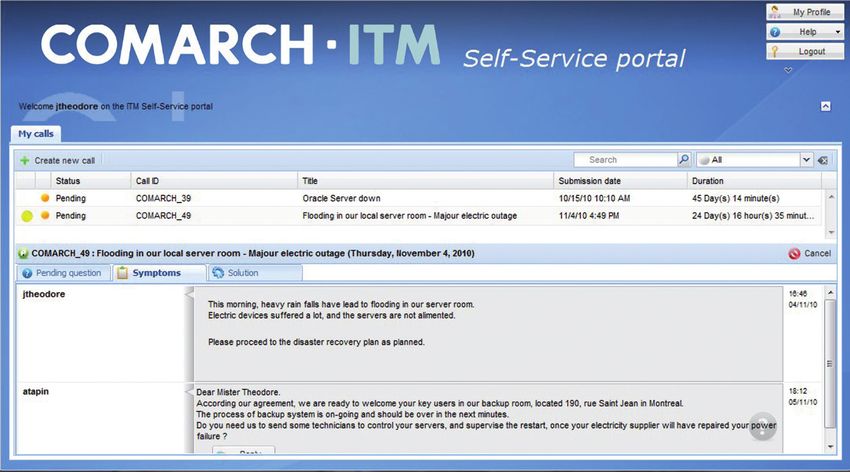The height and width of the screenshot is (472, 850).
Task: Switch to the Solution tab
Action: [x=255, y=273]
